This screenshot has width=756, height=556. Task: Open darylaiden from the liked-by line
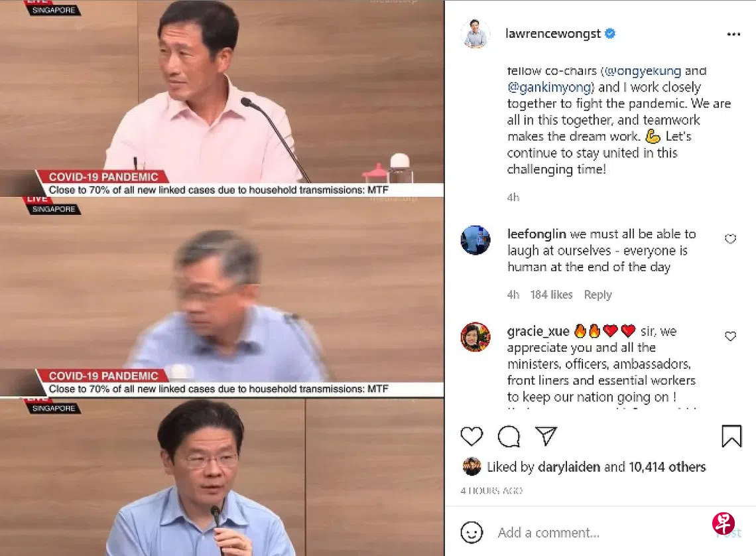pos(569,467)
